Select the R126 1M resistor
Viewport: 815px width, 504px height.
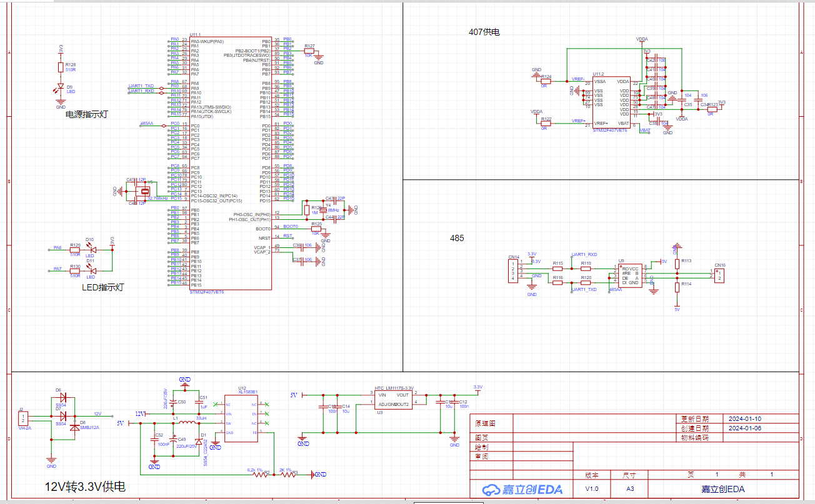(x=306, y=209)
